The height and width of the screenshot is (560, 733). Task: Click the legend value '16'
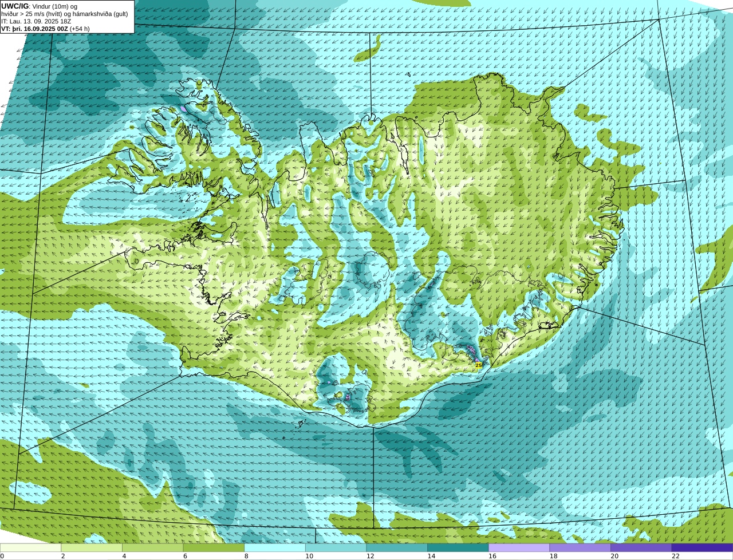[x=492, y=556]
